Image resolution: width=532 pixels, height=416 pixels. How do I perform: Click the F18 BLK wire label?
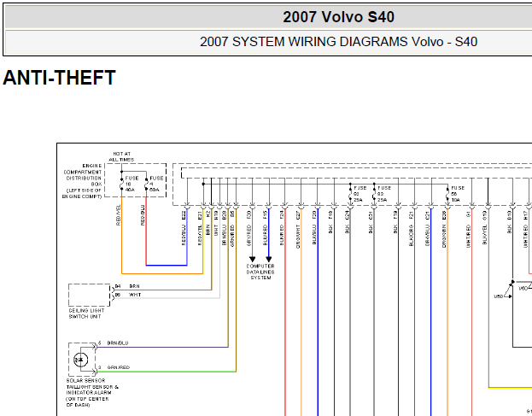coord(330,222)
